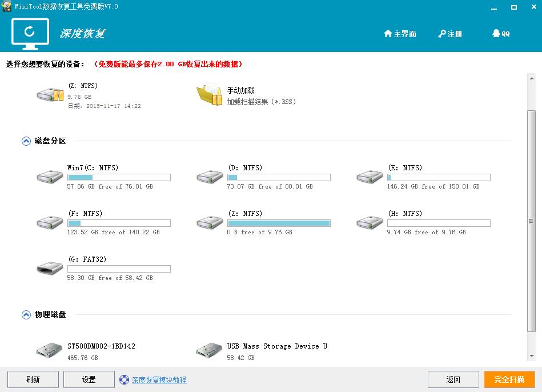
Task: Click the 0 B free of 9.76 GB text
Action: pyautogui.click(x=260, y=232)
